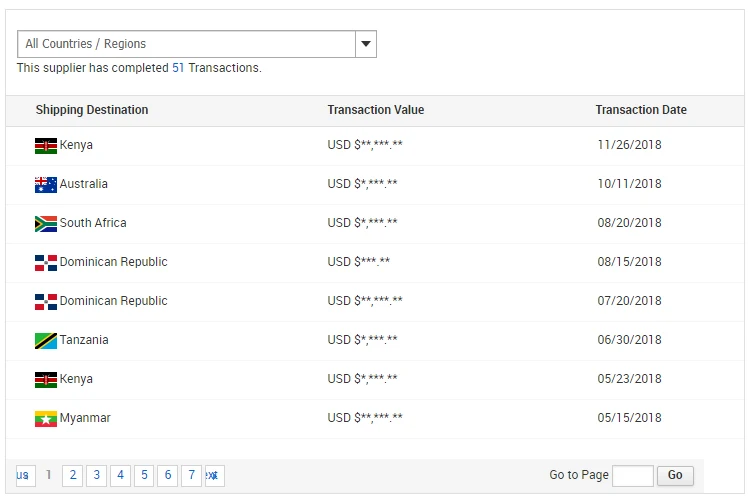Jump to page 3 in pagination

[96, 475]
